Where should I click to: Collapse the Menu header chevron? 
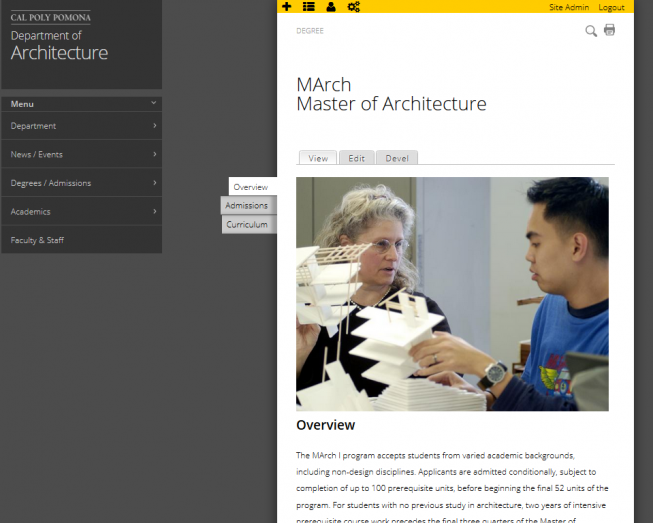click(154, 103)
